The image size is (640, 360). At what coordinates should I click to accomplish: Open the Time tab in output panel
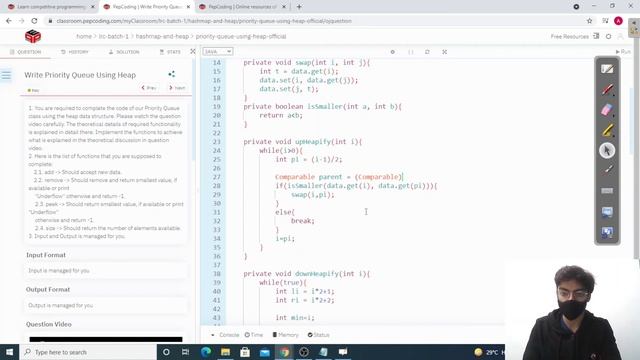[254, 335]
